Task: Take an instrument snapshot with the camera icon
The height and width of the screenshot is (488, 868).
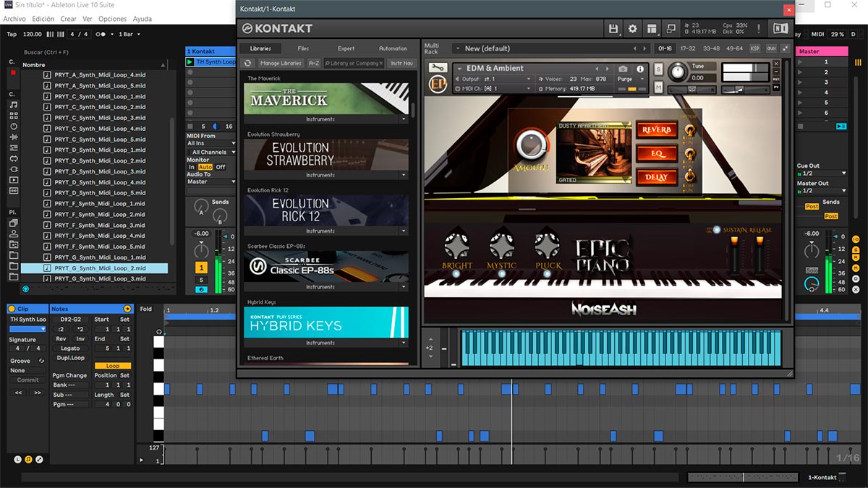Action: tap(623, 69)
